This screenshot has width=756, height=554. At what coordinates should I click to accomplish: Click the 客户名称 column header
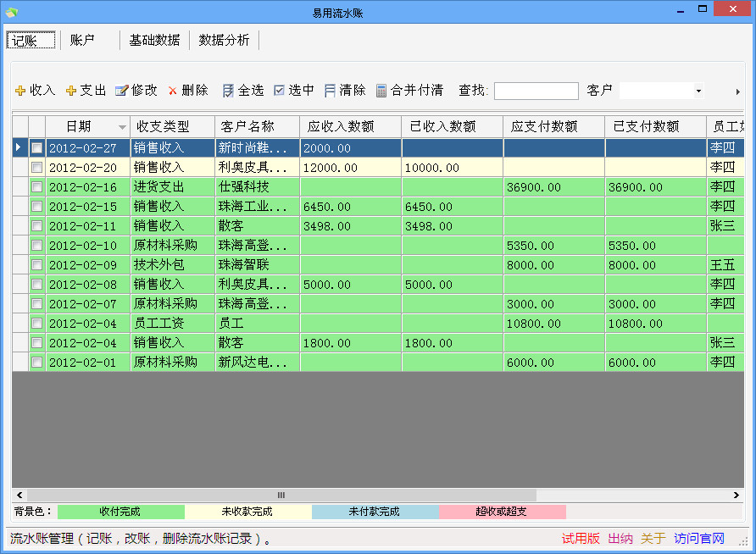pos(258,127)
